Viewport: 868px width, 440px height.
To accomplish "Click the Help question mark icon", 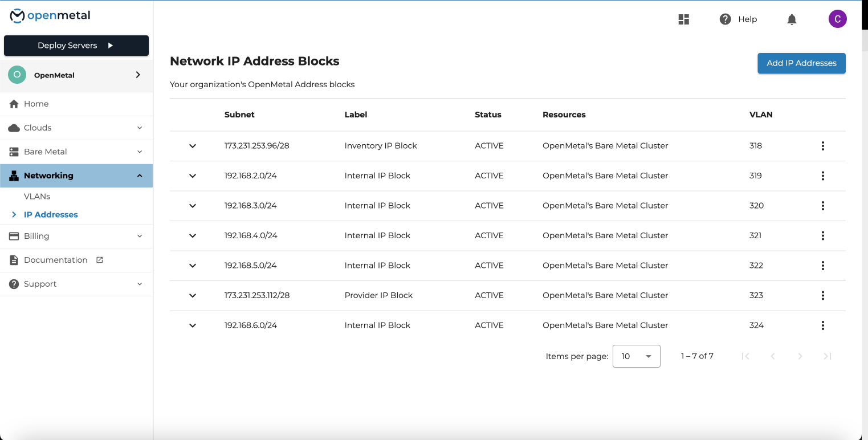I will 725,19.
